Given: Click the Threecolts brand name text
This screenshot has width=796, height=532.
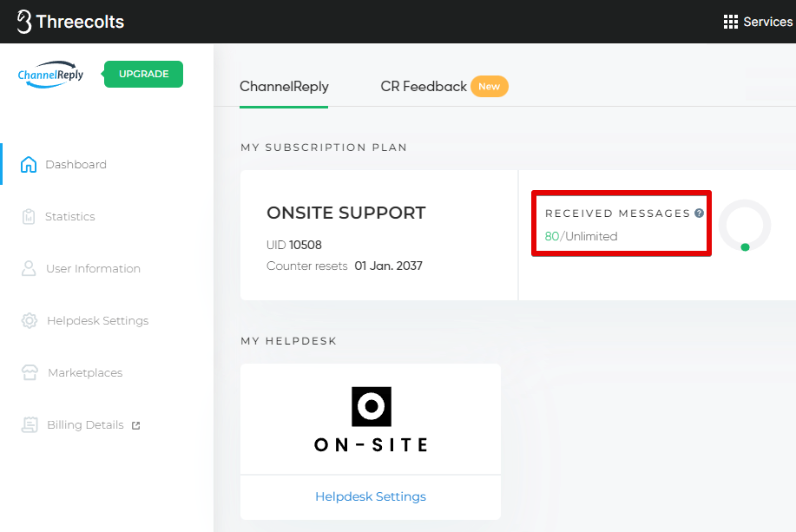Looking at the screenshot, I should coord(80,22).
